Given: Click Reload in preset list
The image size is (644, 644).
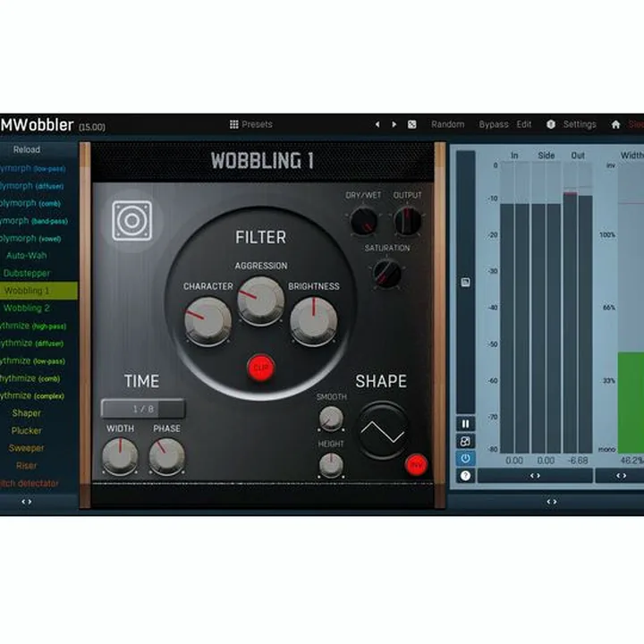Looking at the screenshot, I should (x=27, y=149).
